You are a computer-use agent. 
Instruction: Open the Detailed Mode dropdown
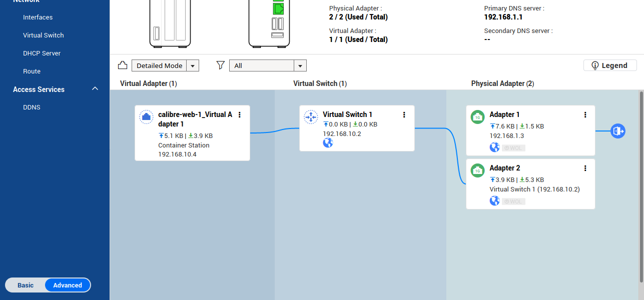coord(165,65)
